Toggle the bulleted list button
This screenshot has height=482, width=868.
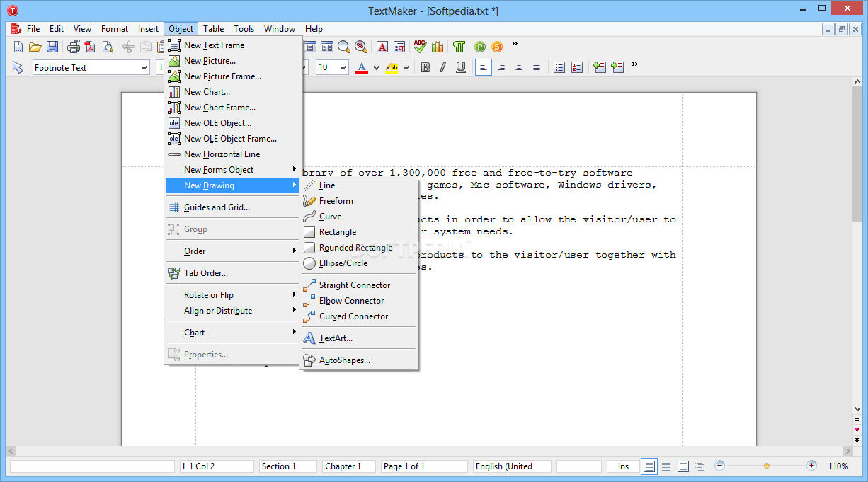click(x=559, y=67)
